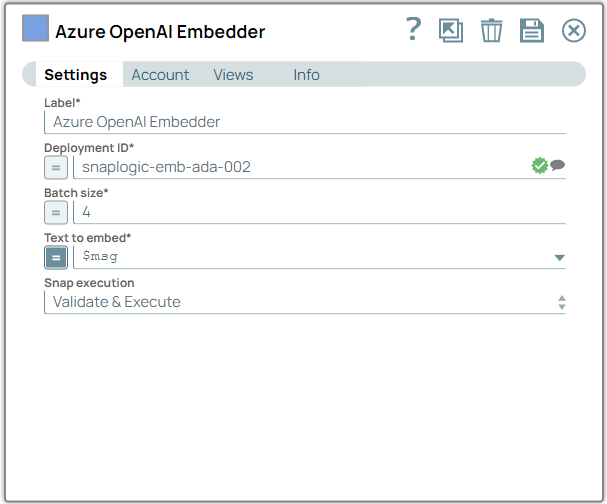Open the help question mark icon
This screenshot has width=607, height=504.
pos(413,29)
